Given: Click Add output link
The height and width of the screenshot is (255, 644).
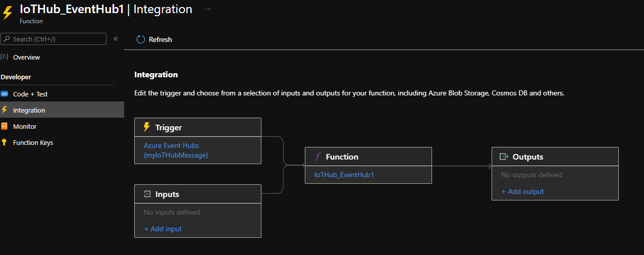Looking at the screenshot, I should pyautogui.click(x=522, y=191).
